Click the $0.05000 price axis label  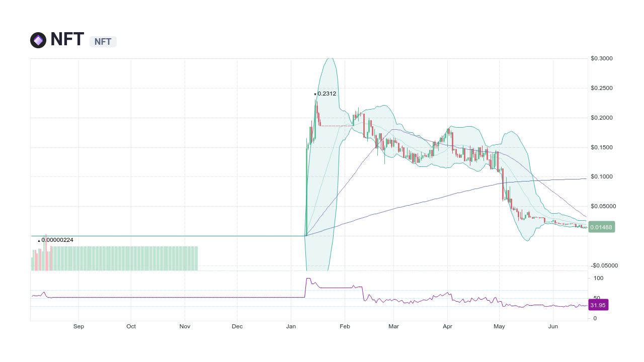click(x=603, y=206)
